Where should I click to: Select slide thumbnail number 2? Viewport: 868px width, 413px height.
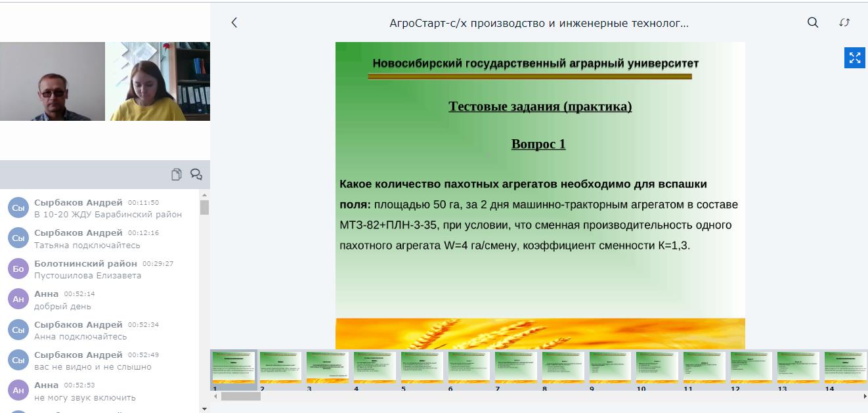[280, 367]
